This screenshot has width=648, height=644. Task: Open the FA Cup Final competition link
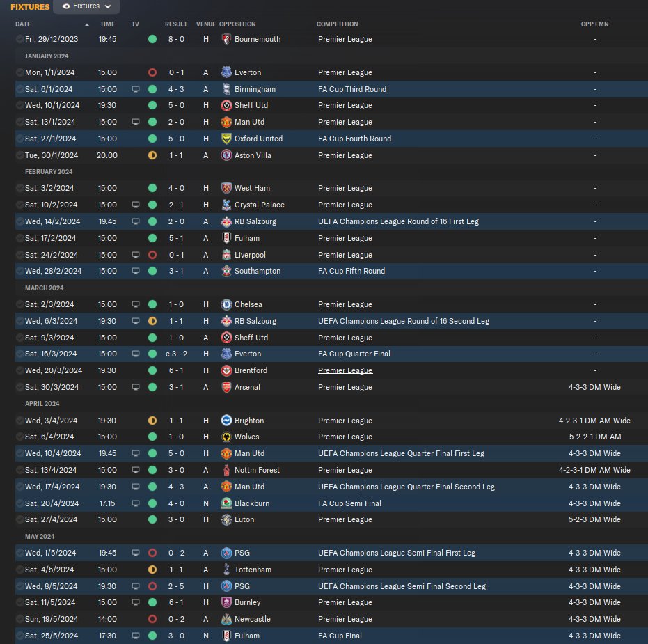coord(340,636)
